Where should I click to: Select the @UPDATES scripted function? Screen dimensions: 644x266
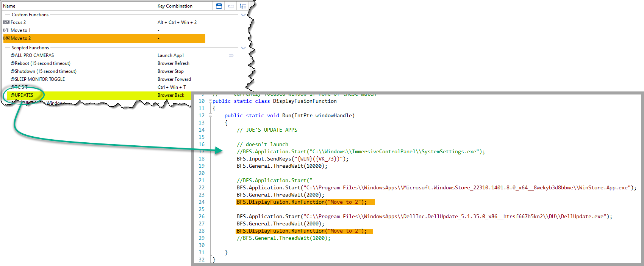click(x=22, y=95)
